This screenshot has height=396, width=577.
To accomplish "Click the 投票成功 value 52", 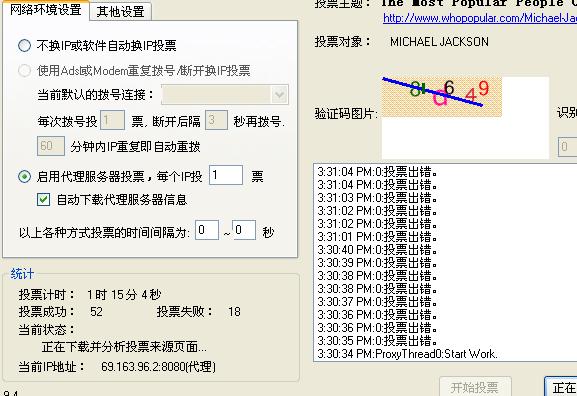I will (96, 312).
